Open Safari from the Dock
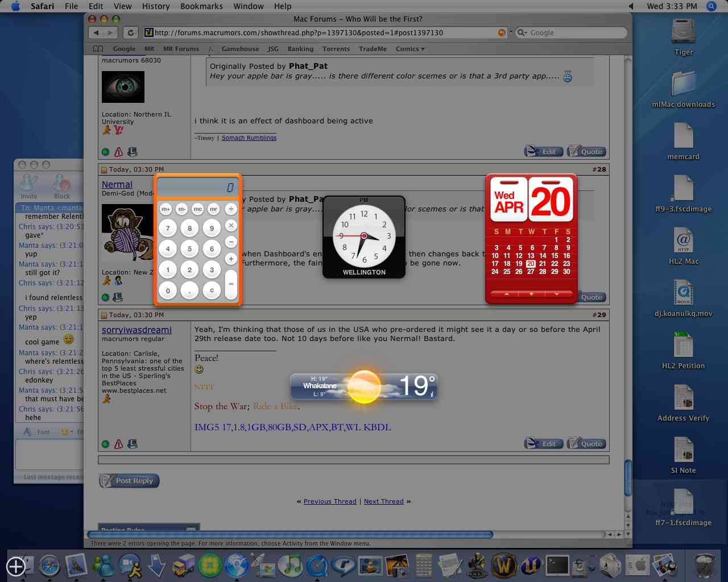The width and height of the screenshot is (728, 582). pyautogui.click(x=49, y=566)
